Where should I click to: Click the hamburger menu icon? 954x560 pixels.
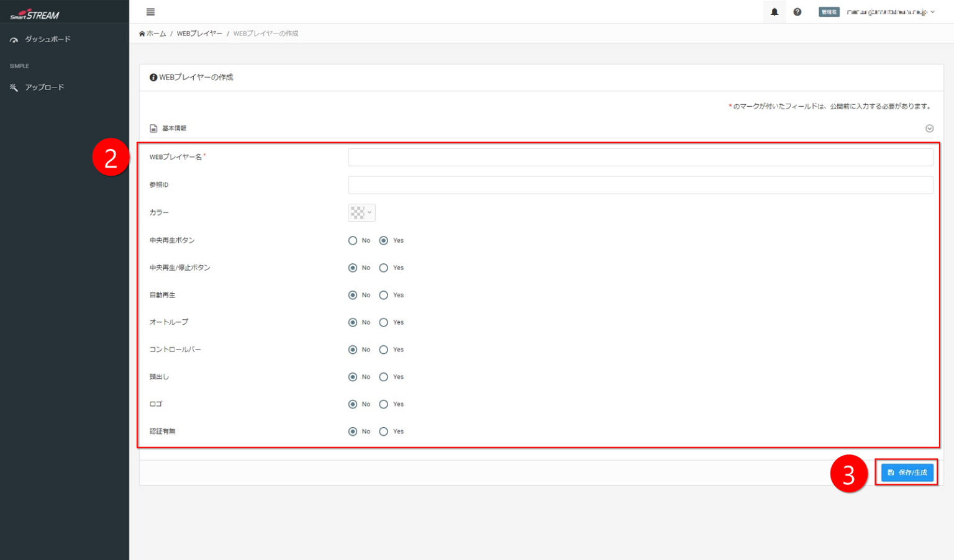pos(150,12)
